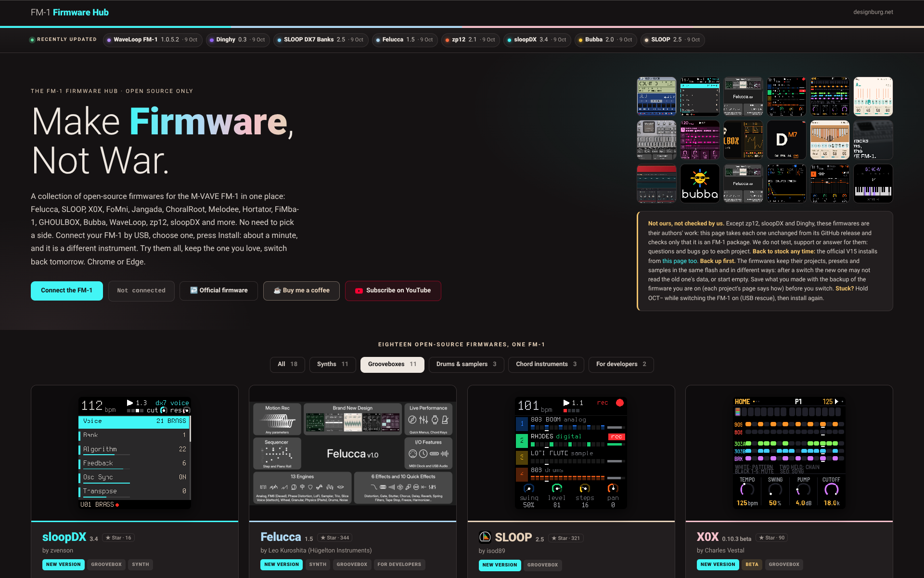Click the SLOOP 101 bpm preview image

coord(571,453)
